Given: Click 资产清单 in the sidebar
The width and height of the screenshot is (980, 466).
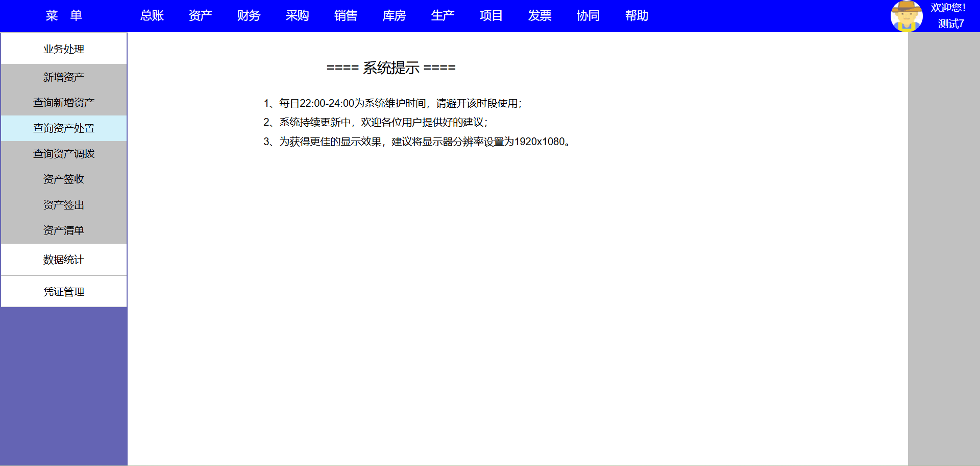Looking at the screenshot, I should tap(64, 230).
